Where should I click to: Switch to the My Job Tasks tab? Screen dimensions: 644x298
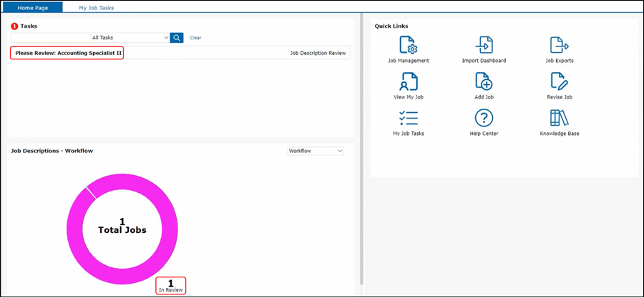(96, 7)
